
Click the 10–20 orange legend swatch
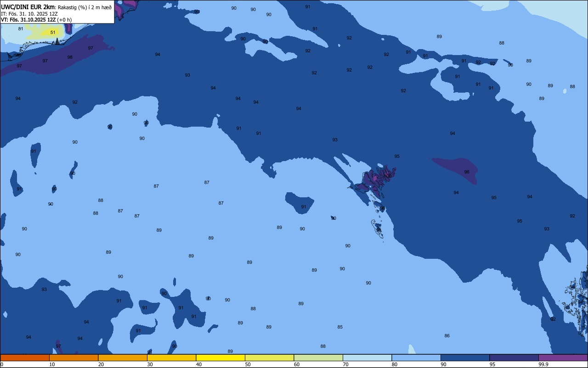click(x=73, y=357)
